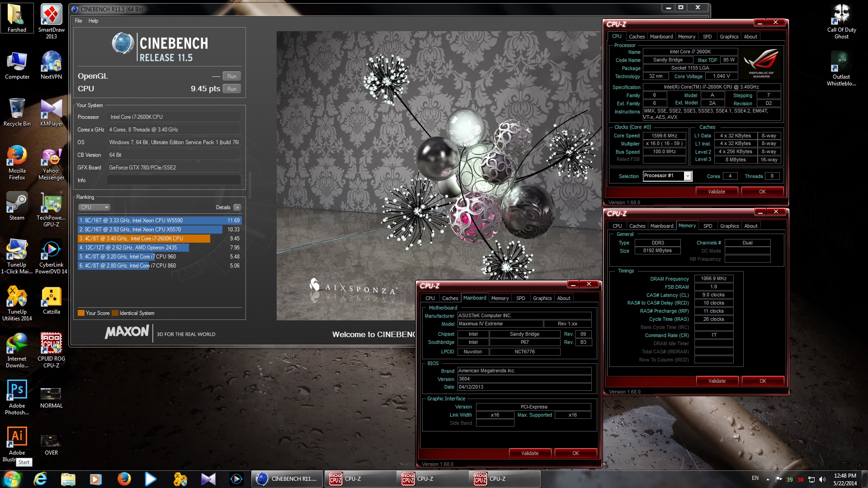Open Windows Media Player taskbar icon

click(x=95, y=479)
